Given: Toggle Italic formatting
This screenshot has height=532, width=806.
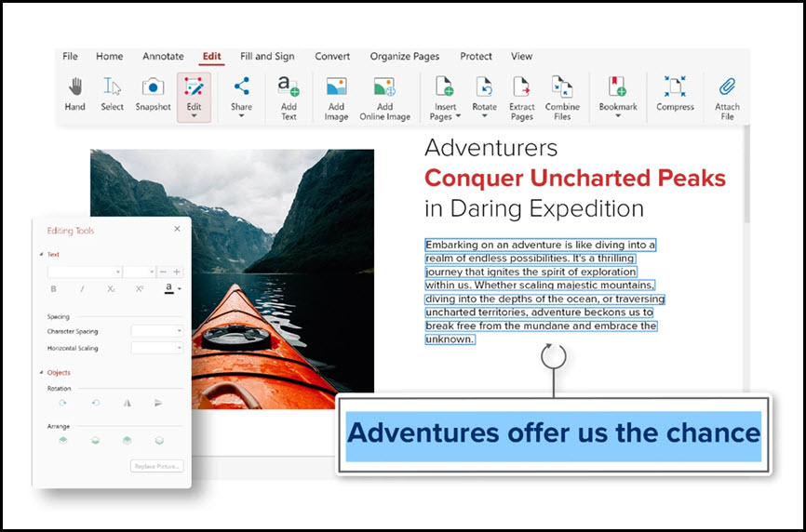Looking at the screenshot, I should [x=82, y=289].
